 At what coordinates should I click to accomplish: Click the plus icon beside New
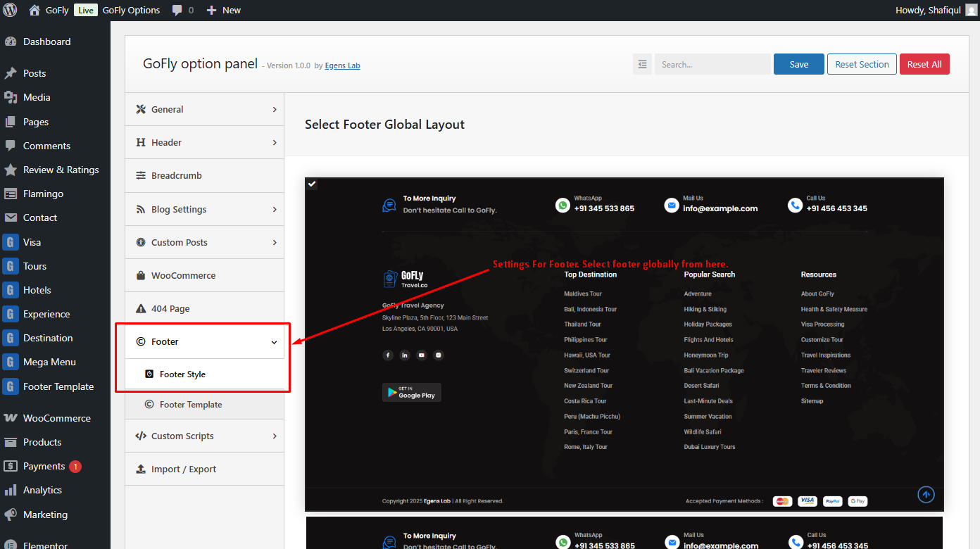coord(211,10)
